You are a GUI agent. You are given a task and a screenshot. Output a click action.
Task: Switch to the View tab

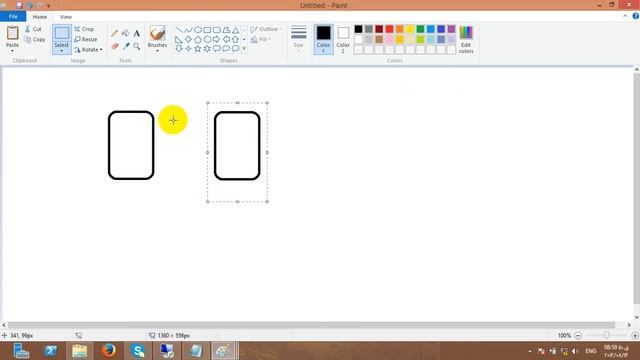[66, 17]
